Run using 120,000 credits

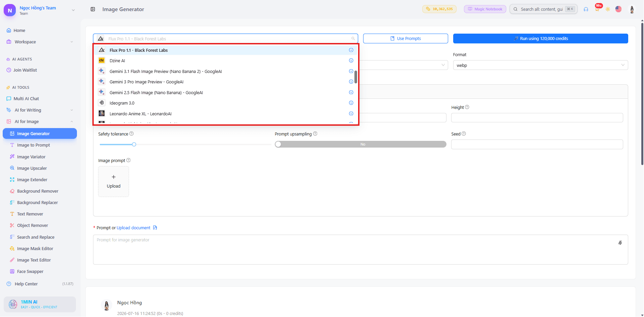541,38
